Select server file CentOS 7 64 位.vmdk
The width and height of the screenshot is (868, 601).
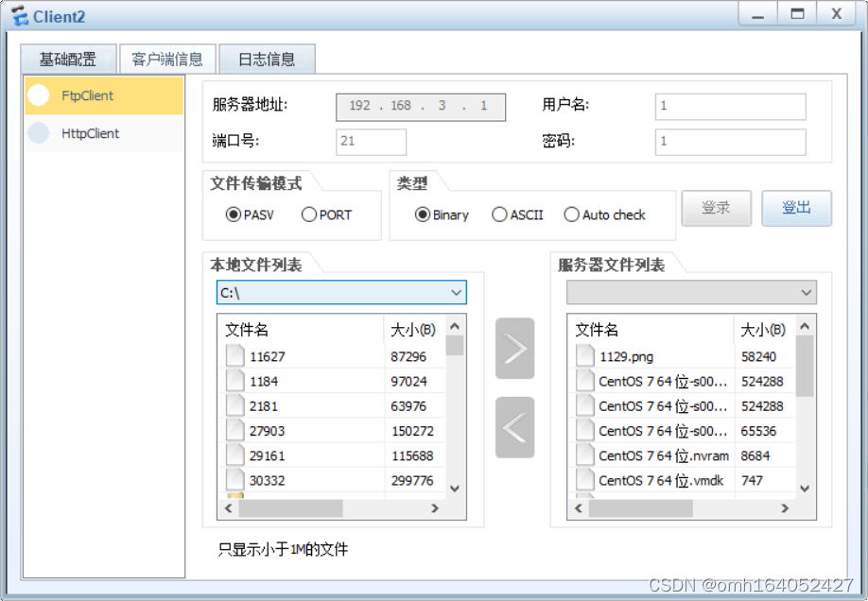(661, 481)
